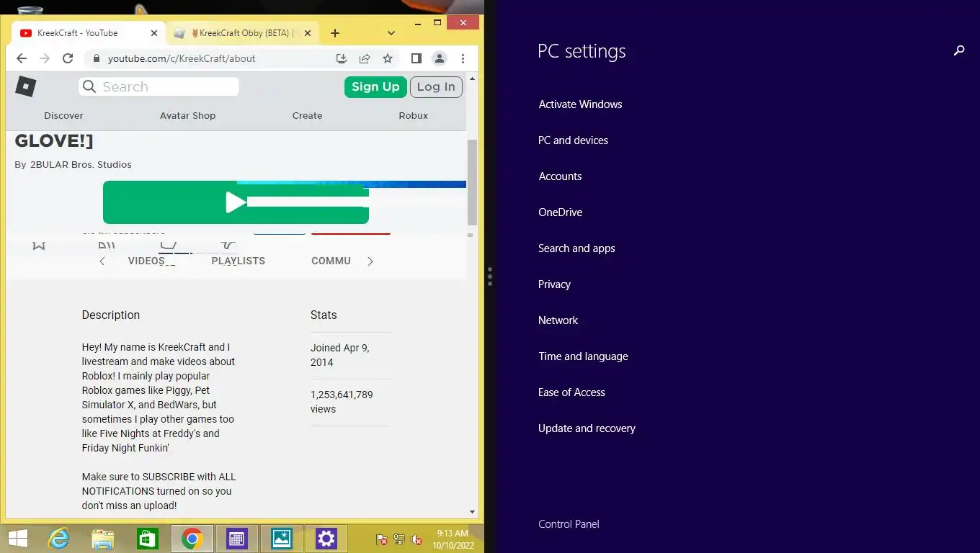Screen dimensions: 980x553
Task: Open the Photos app from the taskbar
Action: tap(281, 539)
